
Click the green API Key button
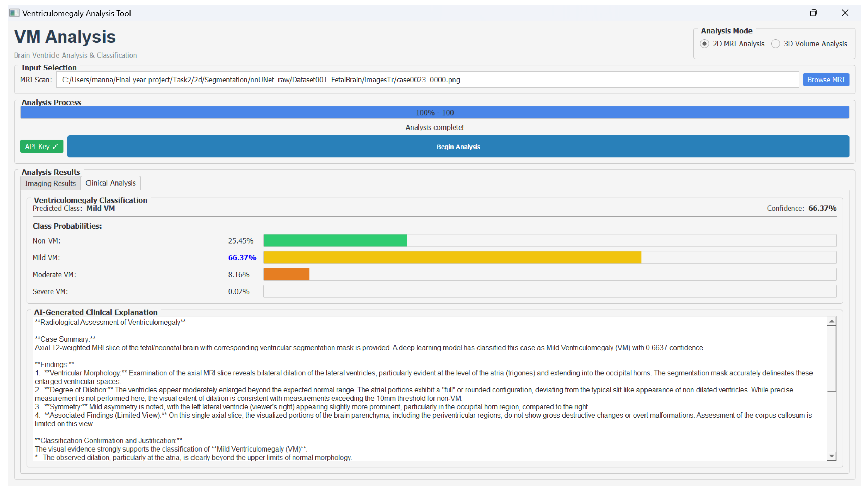tap(41, 146)
